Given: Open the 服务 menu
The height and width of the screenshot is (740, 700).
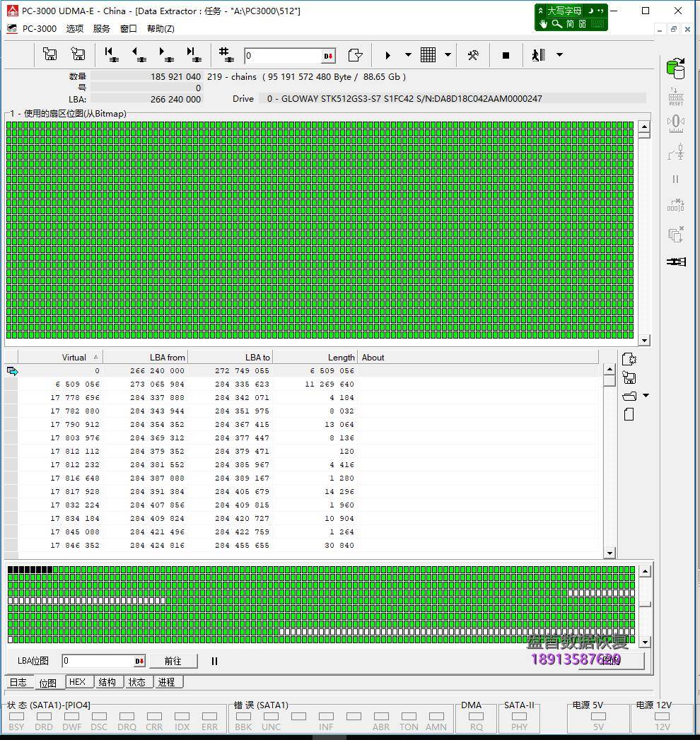Looking at the screenshot, I should pos(100,28).
